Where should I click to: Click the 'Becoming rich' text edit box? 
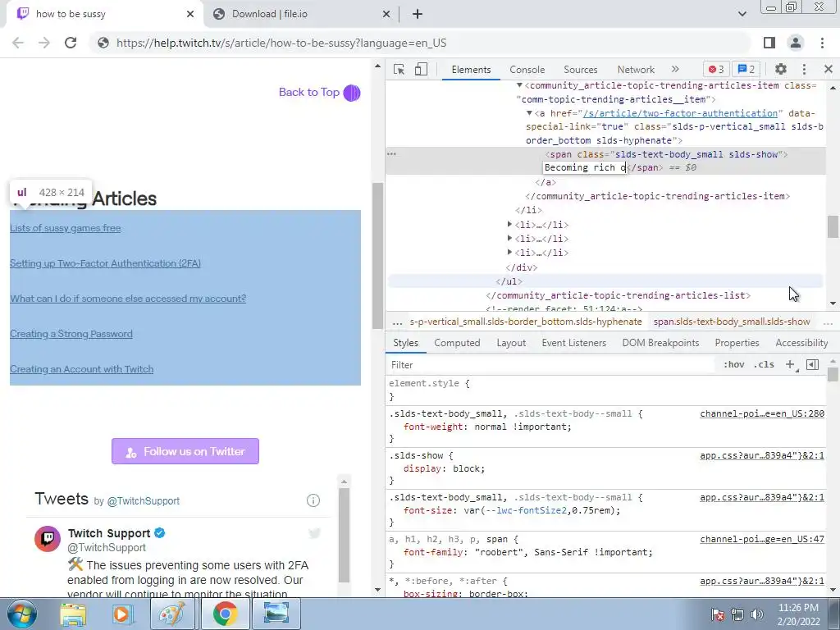click(x=585, y=167)
